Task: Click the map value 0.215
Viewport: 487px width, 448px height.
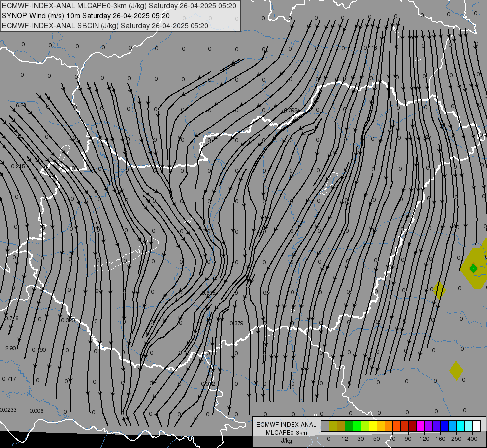Action: point(18,166)
